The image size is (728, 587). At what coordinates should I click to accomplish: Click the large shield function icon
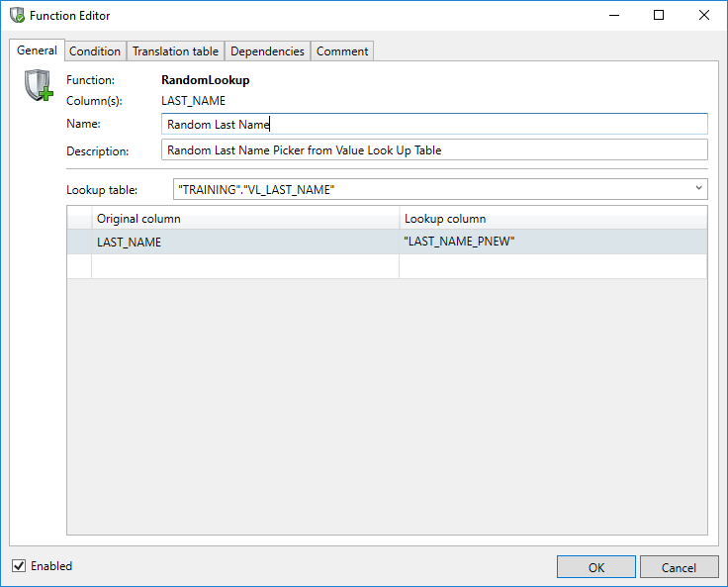point(39,87)
